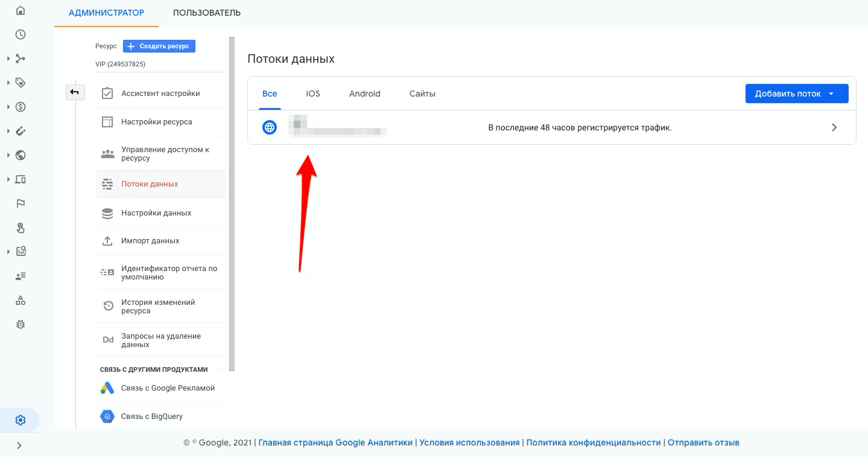This screenshot has width=868, height=457.
Task: Click the ID card icon for Идентификатор отчета
Action: pos(107,273)
